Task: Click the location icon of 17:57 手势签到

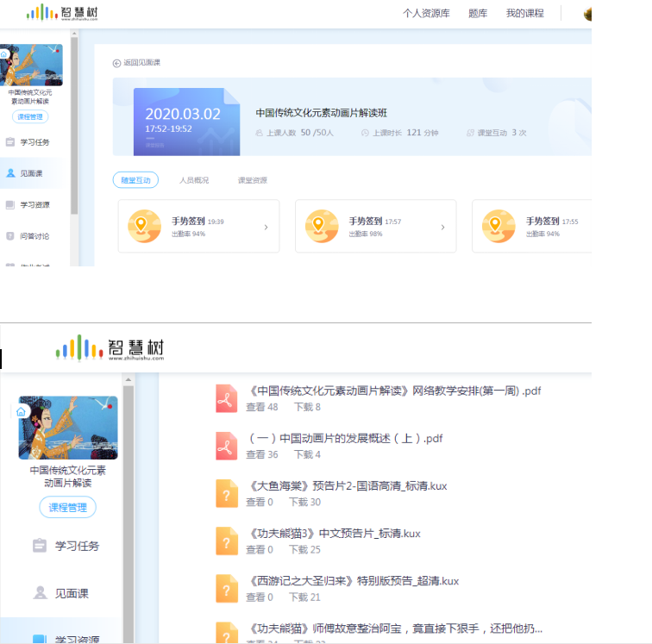Action: [x=322, y=226]
